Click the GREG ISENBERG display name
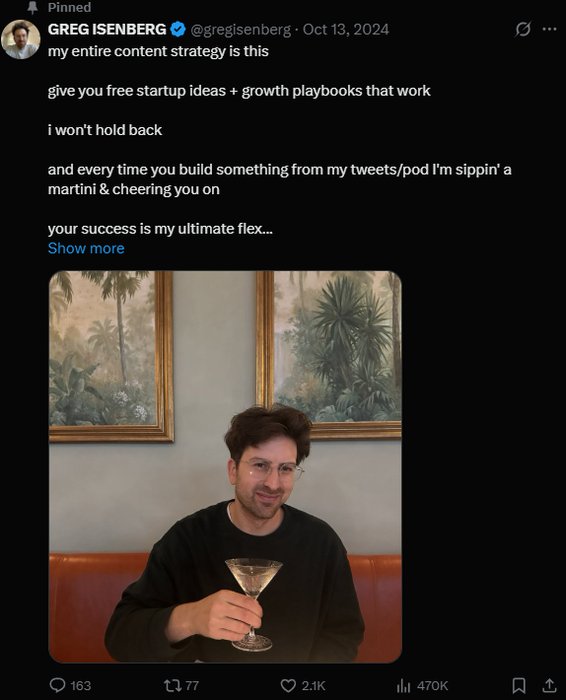566x700 pixels. click(107, 29)
